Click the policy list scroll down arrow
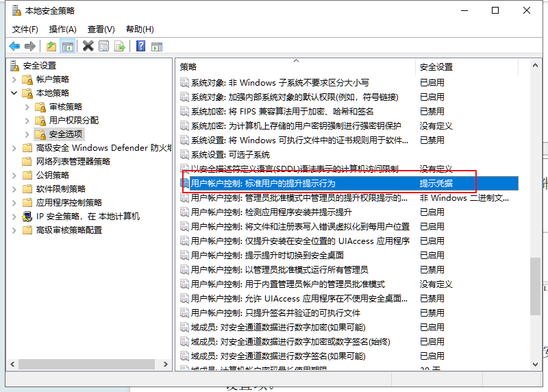Screen dimensions: 548x392 535,365
